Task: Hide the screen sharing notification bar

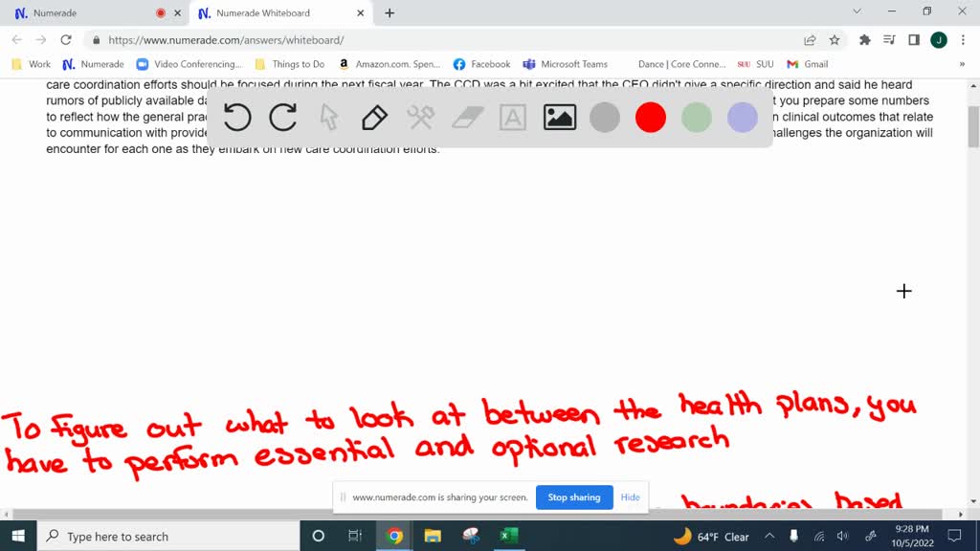Action: [x=630, y=497]
